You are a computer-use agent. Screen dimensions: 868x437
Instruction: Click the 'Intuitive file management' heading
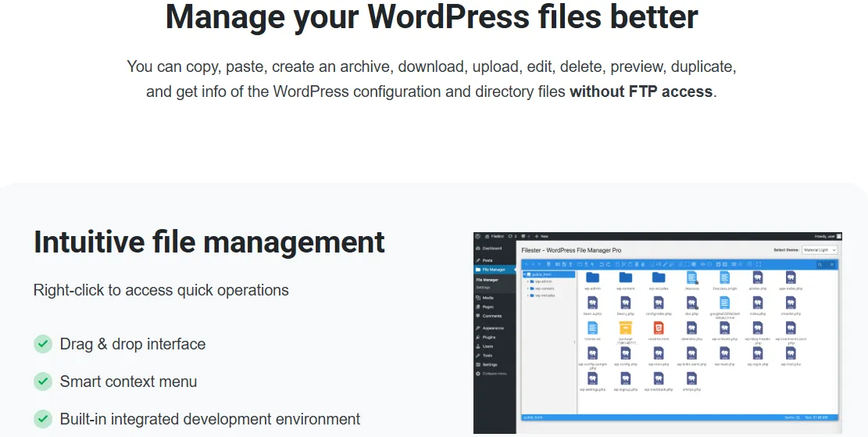(209, 242)
